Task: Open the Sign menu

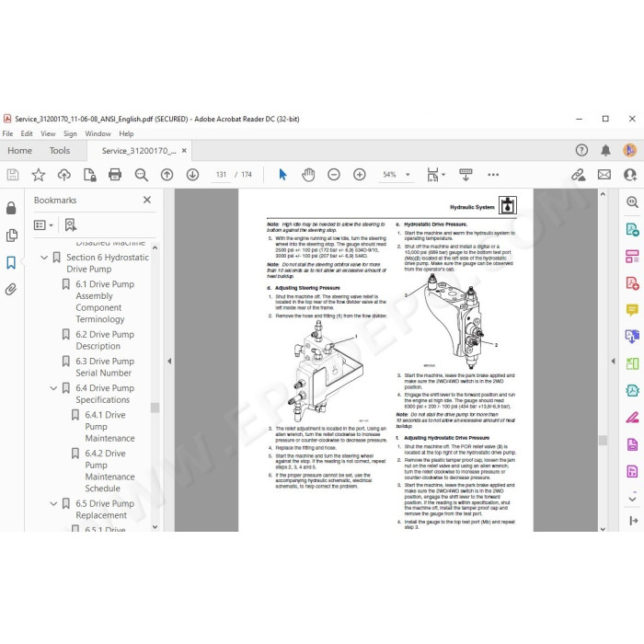Action: (70, 134)
